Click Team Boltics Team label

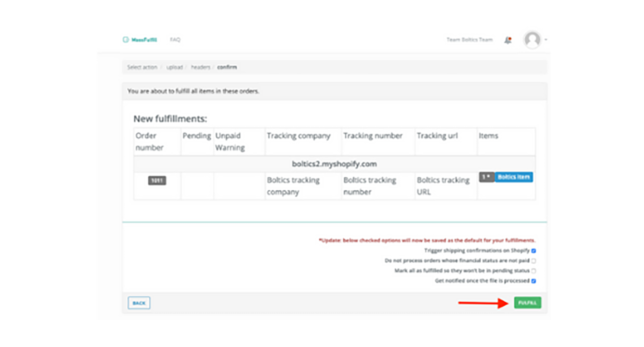pyautogui.click(x=469, y=40)
